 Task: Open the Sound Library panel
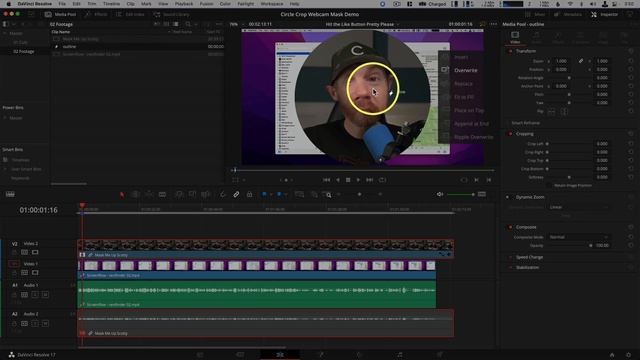coord(171,14)
